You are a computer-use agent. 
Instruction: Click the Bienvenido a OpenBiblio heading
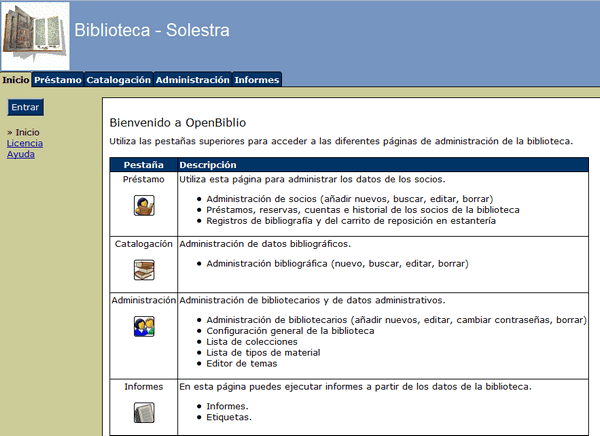tap(178, 123)
